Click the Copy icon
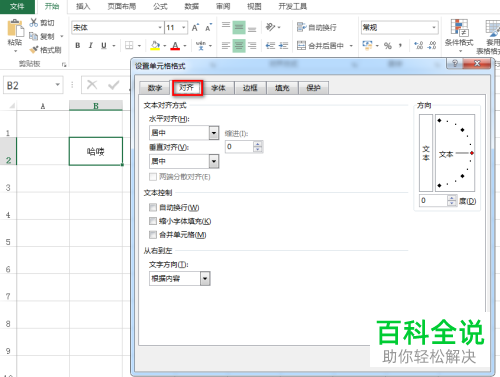 [x=33, y=36]
